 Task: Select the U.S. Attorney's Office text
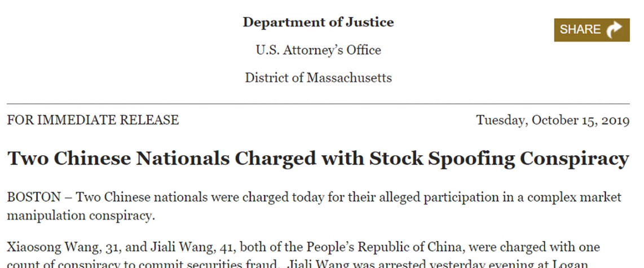pos(318,50)
